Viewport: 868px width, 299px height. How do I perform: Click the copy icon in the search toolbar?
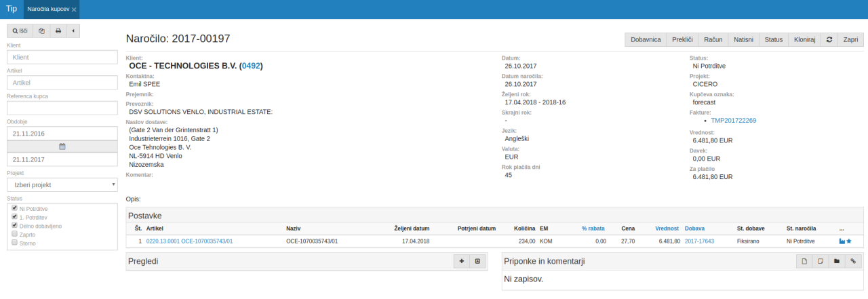click(x=42, y=31)
